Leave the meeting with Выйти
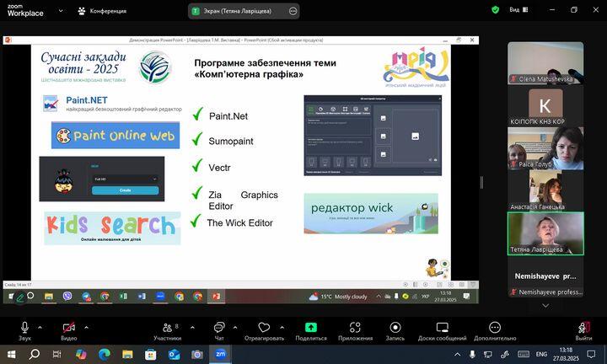This screenshot has height=364, width=607. pyautogui.click(x=583, y=331)
